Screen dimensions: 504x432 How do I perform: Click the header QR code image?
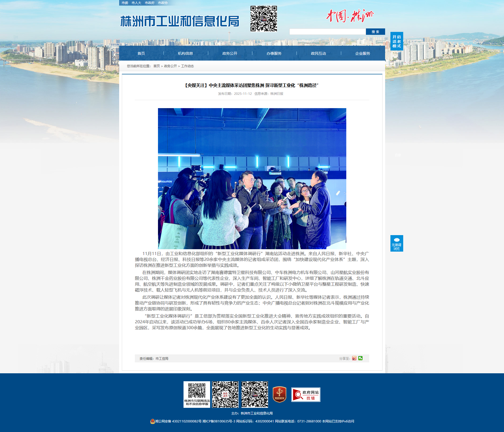(264, 19)
